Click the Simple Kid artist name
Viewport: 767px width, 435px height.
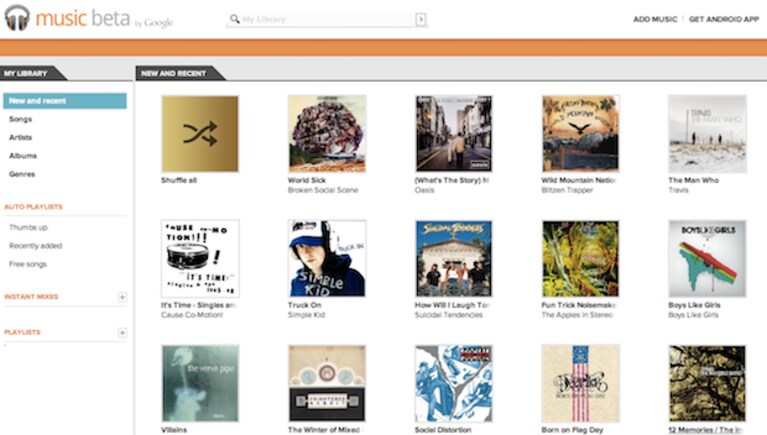point(306,315)
